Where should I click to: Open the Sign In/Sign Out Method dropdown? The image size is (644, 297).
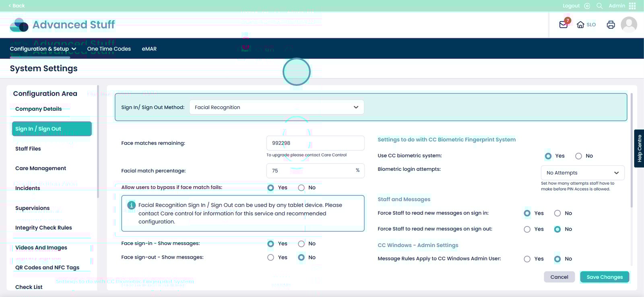tap(277, 107)
